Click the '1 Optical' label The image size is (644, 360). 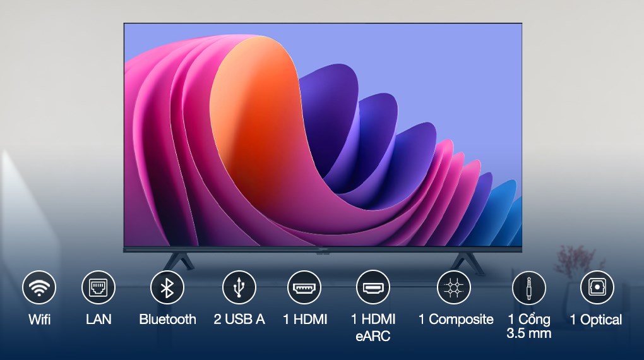click(x=596, y=320)
